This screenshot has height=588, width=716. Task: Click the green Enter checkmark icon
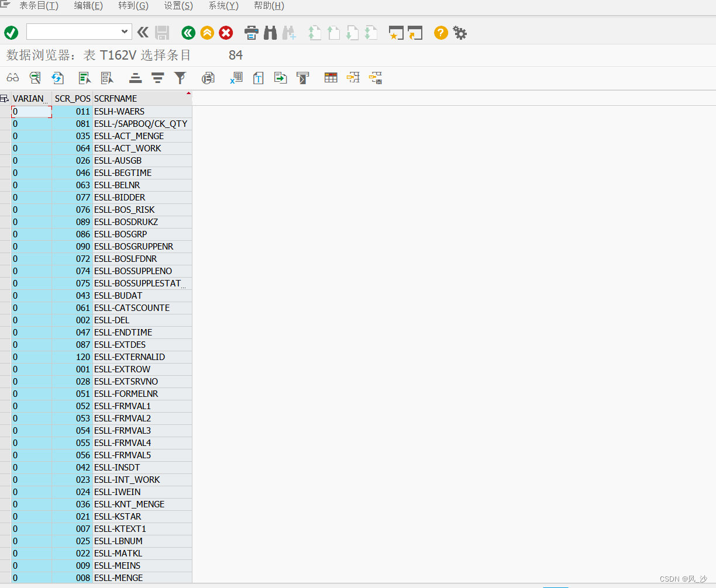point(11,33)
